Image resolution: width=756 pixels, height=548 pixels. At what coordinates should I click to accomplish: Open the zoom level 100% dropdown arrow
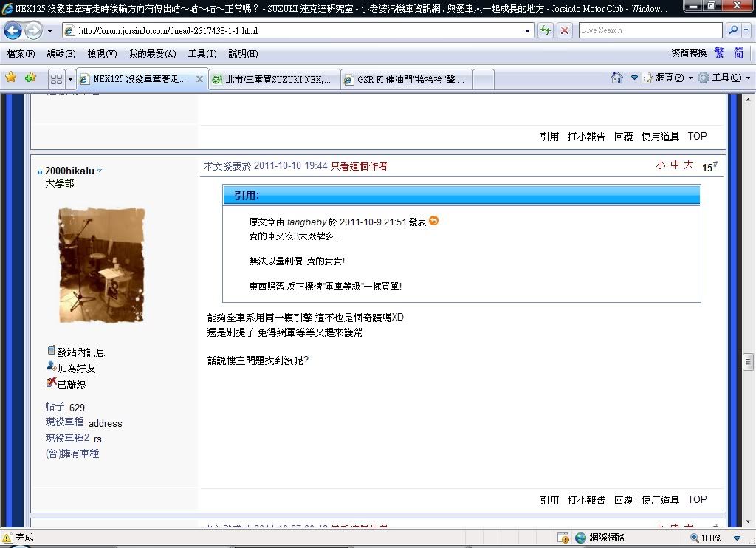[737, 538]
